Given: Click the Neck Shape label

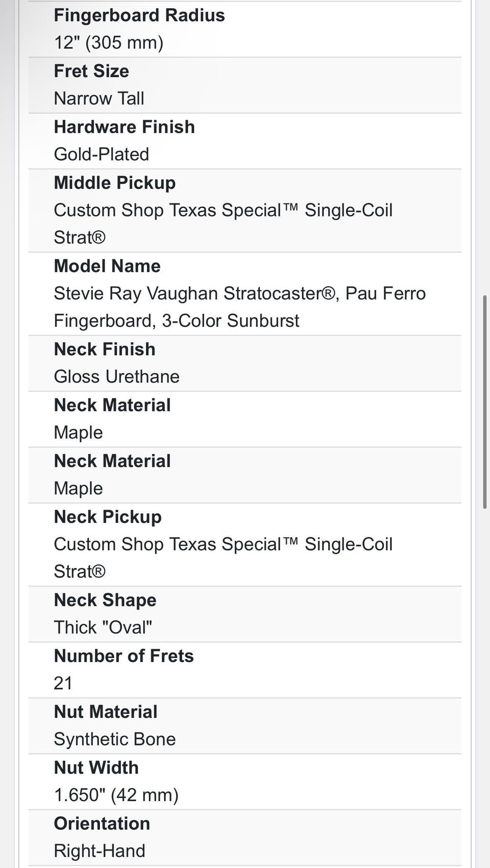Looking at the screenshot, I should pyautogui.click(x=105, y=600).
